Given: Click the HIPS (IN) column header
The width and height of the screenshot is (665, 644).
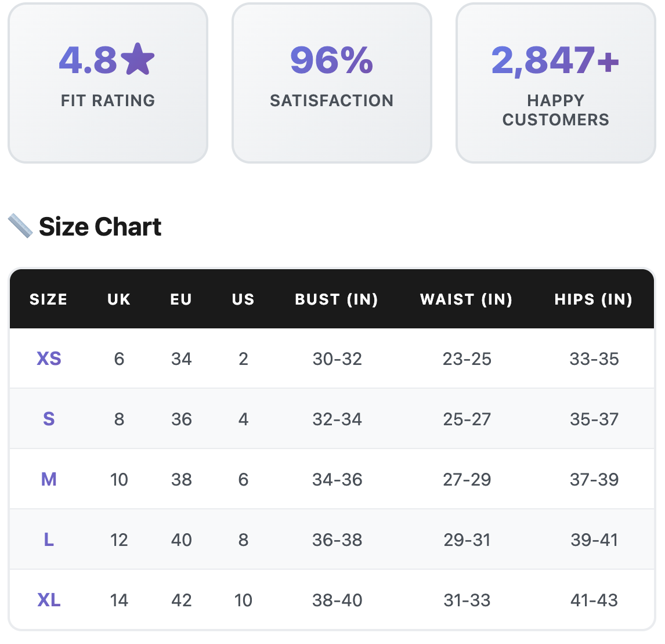Looking at the screenshot, I should pyautogui.click(x=593, y=299).
